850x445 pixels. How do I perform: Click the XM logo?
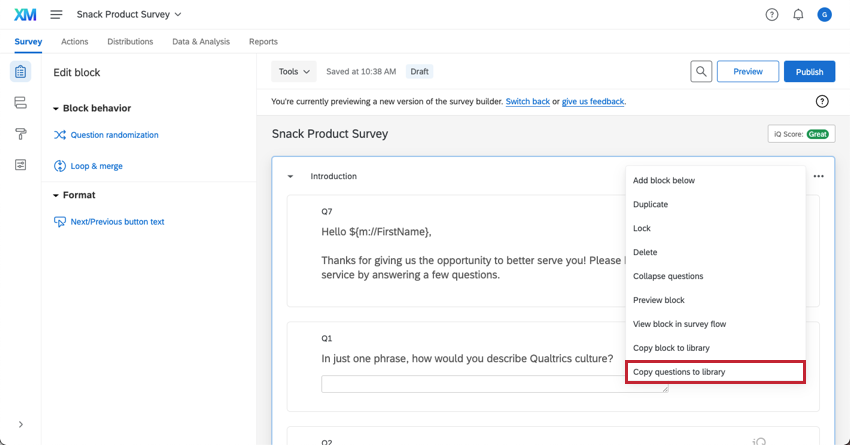pyautogui.click(x=25, y=15)
